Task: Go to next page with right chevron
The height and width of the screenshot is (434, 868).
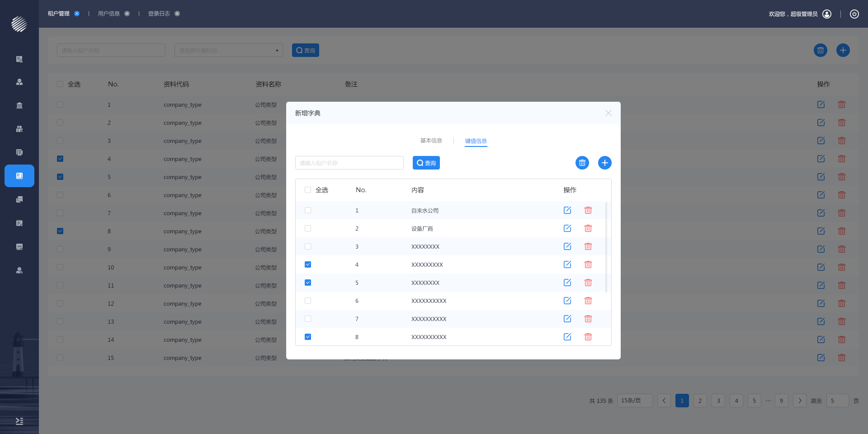Action: [x=799, y=401]
